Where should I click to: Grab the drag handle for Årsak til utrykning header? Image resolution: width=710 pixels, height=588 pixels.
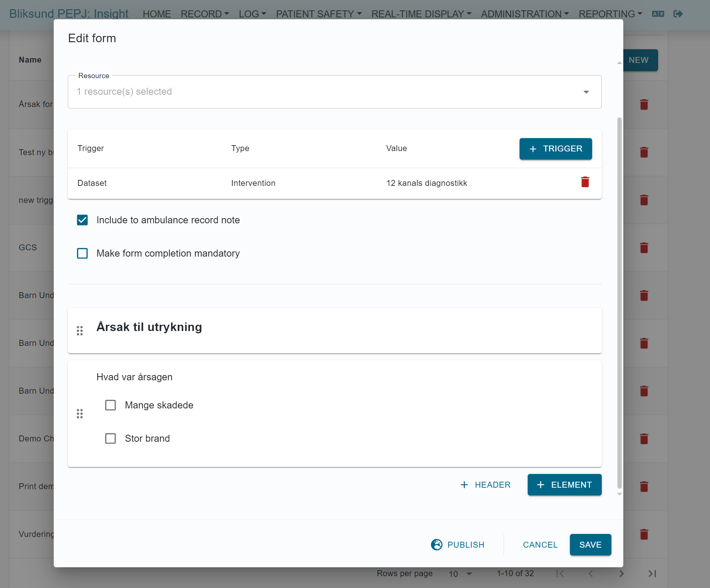pyautogui.click(x=80, y=331)
